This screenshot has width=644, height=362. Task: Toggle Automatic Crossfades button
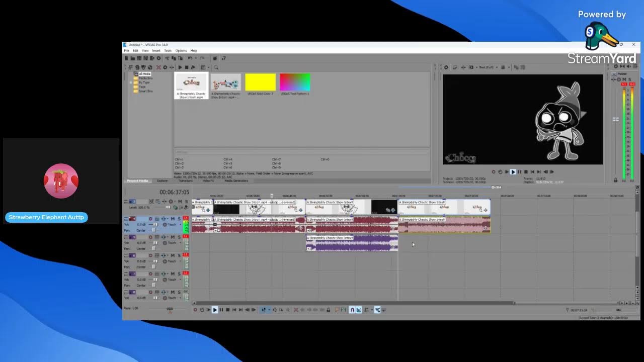click(359, 310)
